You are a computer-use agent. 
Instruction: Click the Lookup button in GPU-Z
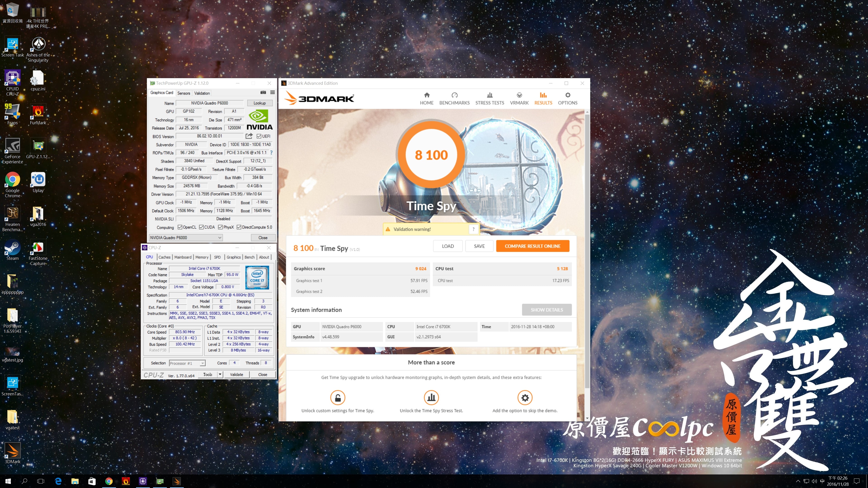pyautogui.click(x=259, y=103)
